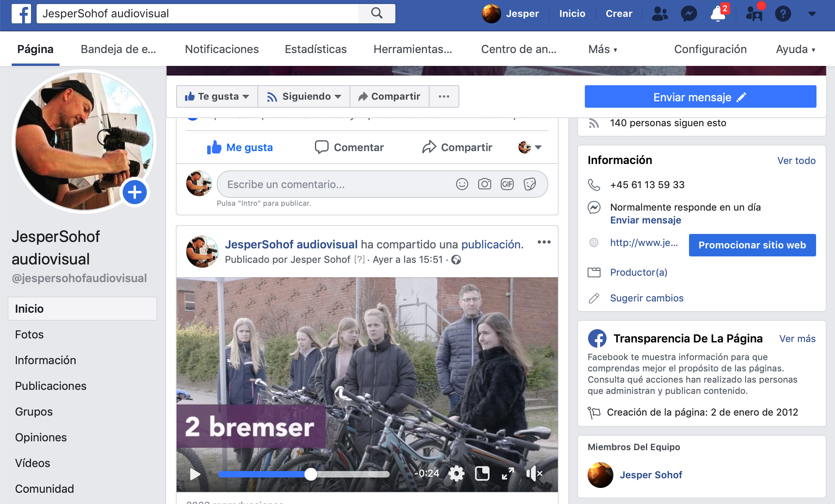
Task: Open the Notificaciones tab
Action: click(222, 49)
